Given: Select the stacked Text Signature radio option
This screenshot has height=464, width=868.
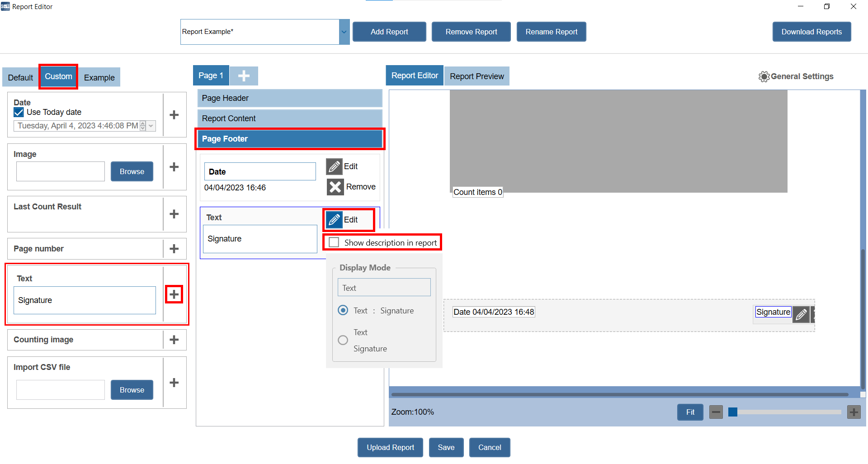Looking at the screenshot, I should 343,340.
